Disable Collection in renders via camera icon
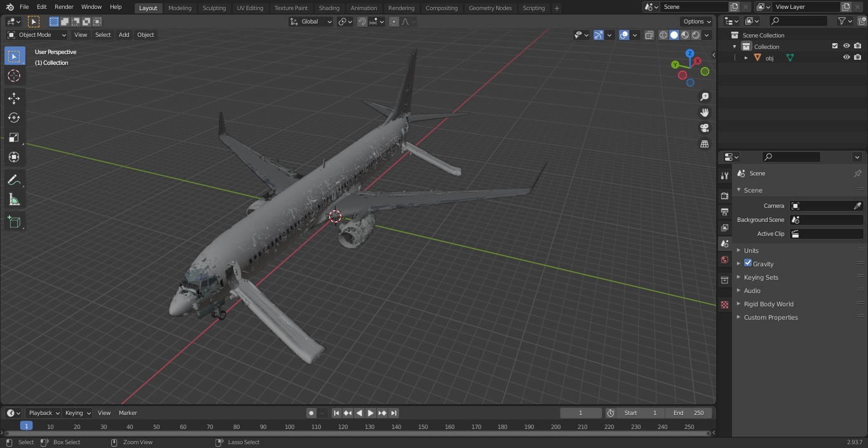Screen dimensions: 868x448 click(857, 46)
